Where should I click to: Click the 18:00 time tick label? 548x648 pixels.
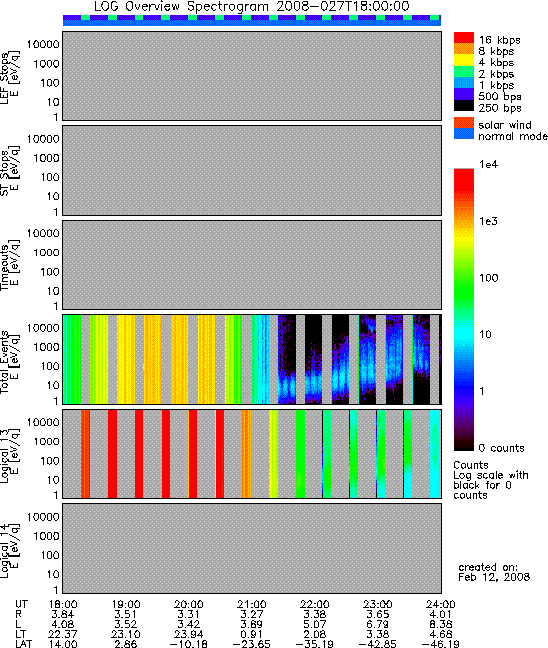pos(63,605)
